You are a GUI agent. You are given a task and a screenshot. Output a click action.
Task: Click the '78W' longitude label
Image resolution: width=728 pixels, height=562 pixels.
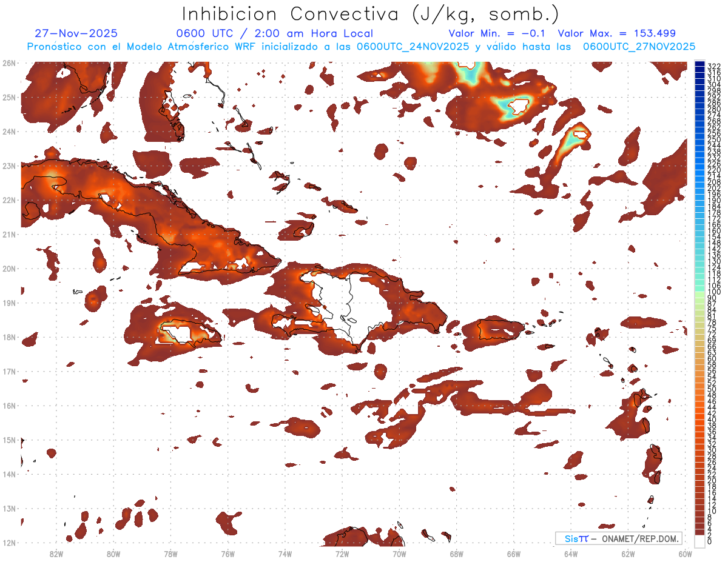click(x=170, y=554)
